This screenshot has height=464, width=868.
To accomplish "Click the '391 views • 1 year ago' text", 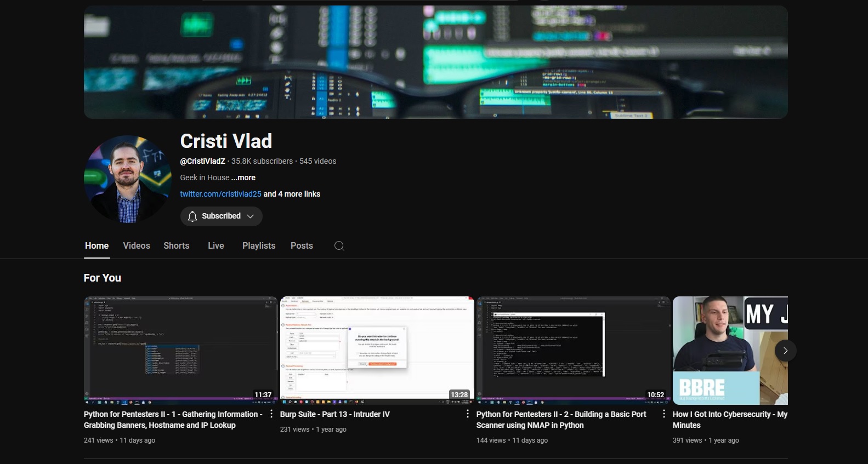I will (x=706, y=440).
